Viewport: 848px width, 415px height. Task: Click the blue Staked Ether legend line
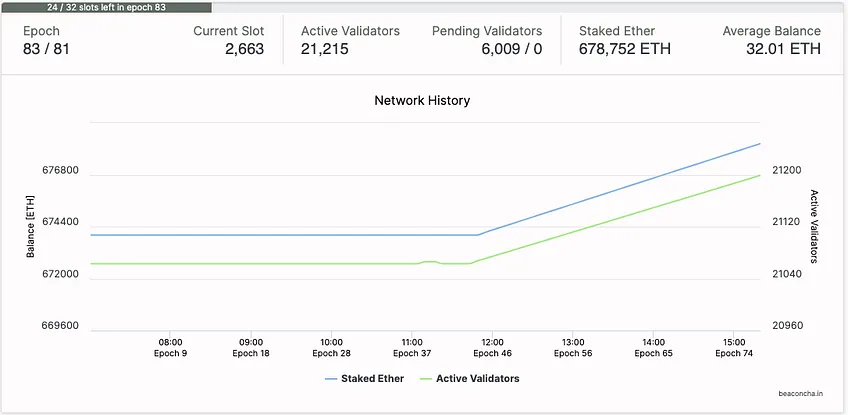(x=332, y=379)
